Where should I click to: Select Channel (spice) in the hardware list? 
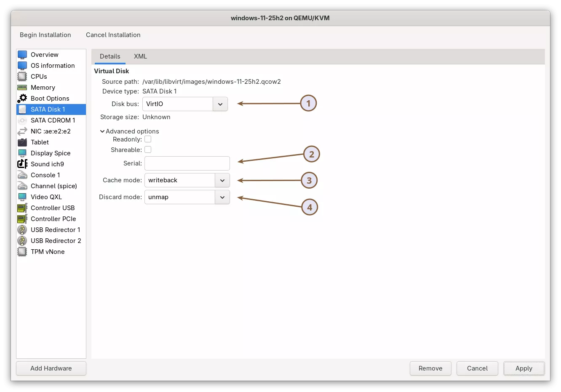point(51,186)
